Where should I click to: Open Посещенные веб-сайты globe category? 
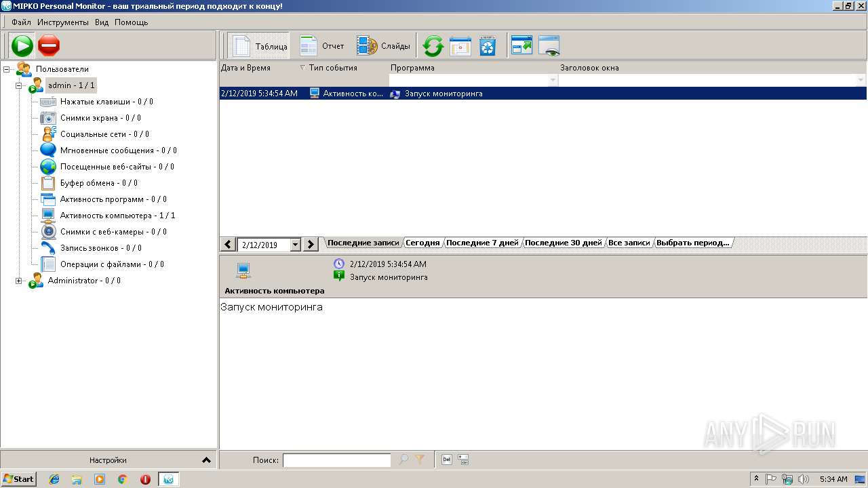117,167
